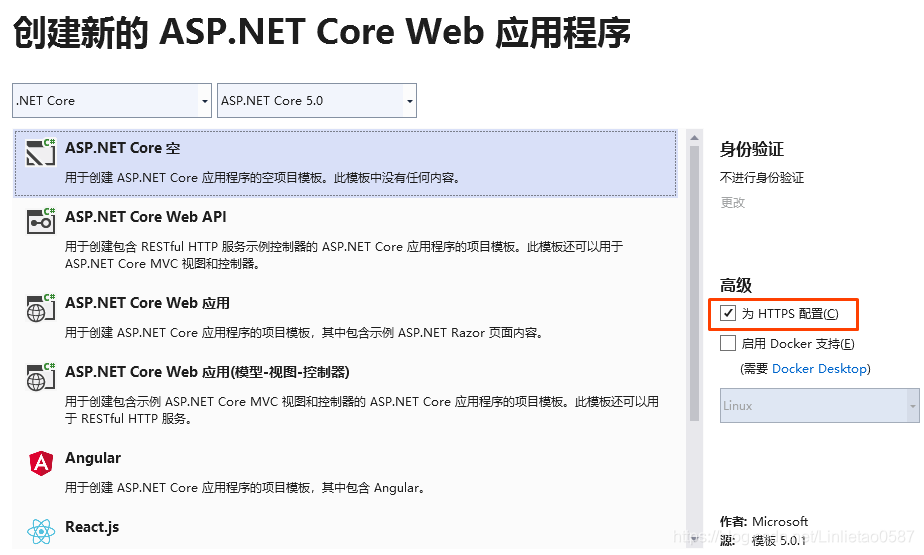Viewport: 924px width, 555px height.
Task: Click the Razor 页面内容 description text
Action: pos(303,333)
